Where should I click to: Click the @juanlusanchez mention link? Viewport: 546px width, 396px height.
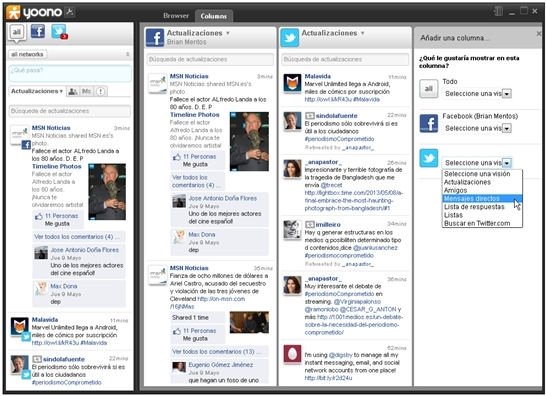375,248
